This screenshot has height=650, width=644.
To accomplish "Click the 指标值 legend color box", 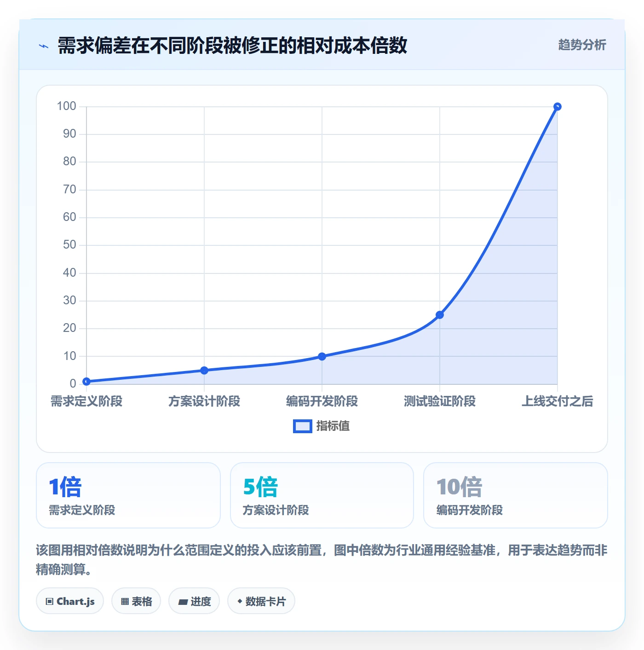I will tap(303, 426).
